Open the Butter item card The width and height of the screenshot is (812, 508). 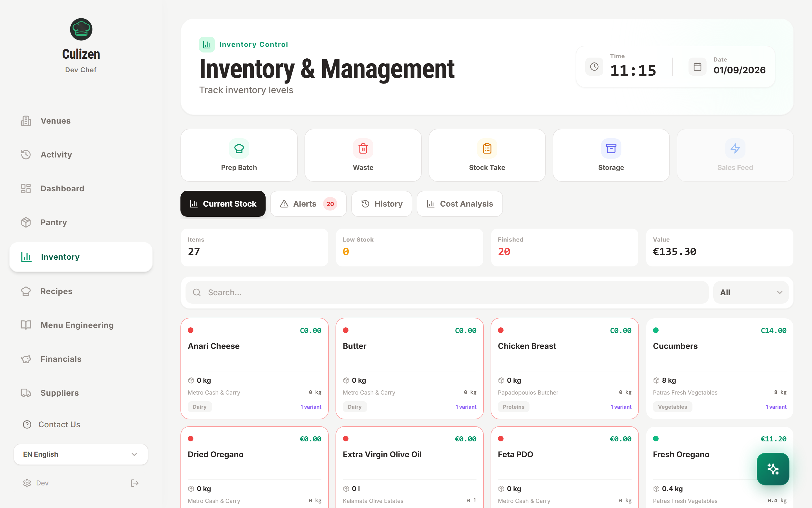(x=409, y=369)
